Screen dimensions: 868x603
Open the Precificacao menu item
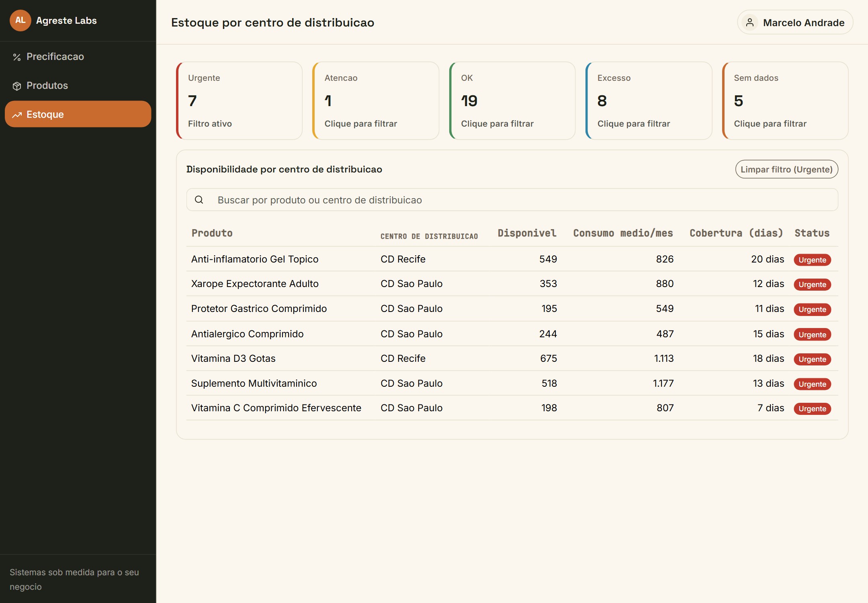click(78, 57)
